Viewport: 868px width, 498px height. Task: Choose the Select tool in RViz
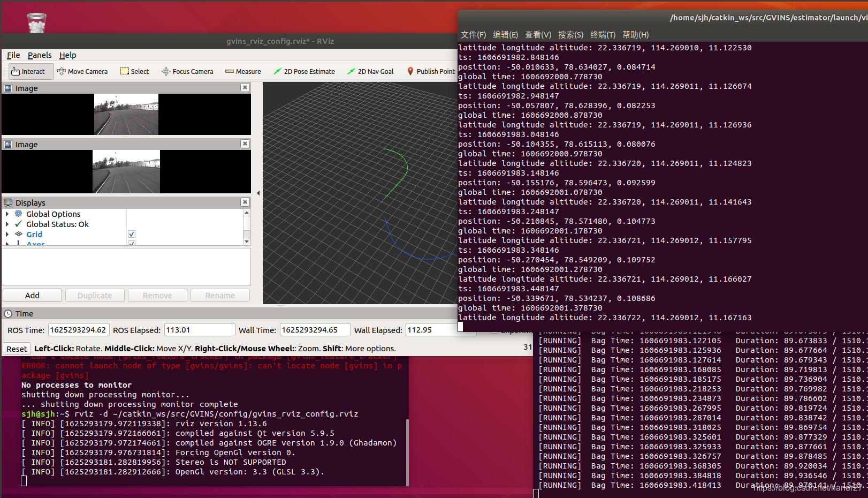tap(135, 71)
